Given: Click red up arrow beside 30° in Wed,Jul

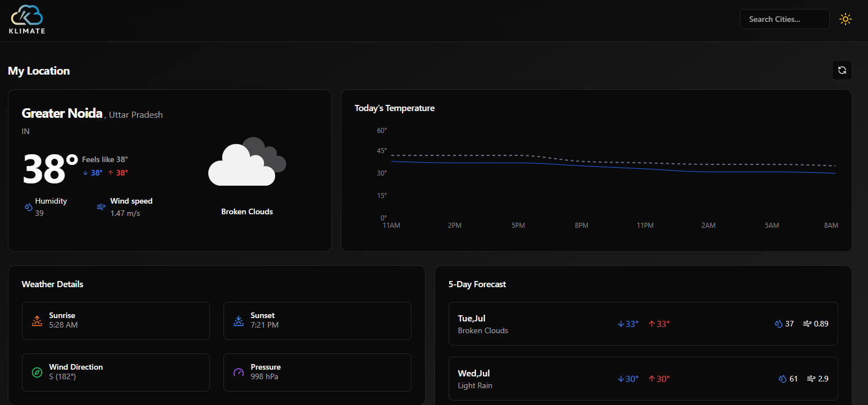Looking at the screenshot, I should [x=652, y=379].
